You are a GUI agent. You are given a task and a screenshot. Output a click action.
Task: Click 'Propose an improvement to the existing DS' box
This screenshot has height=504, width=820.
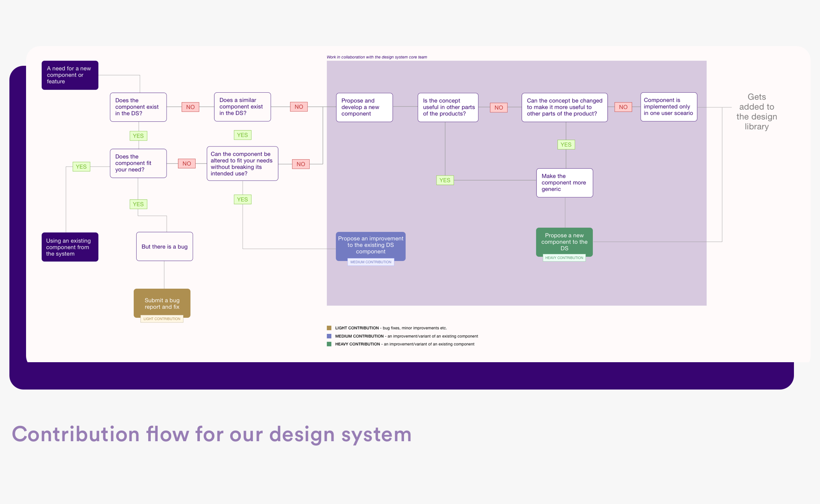(370, 245)
